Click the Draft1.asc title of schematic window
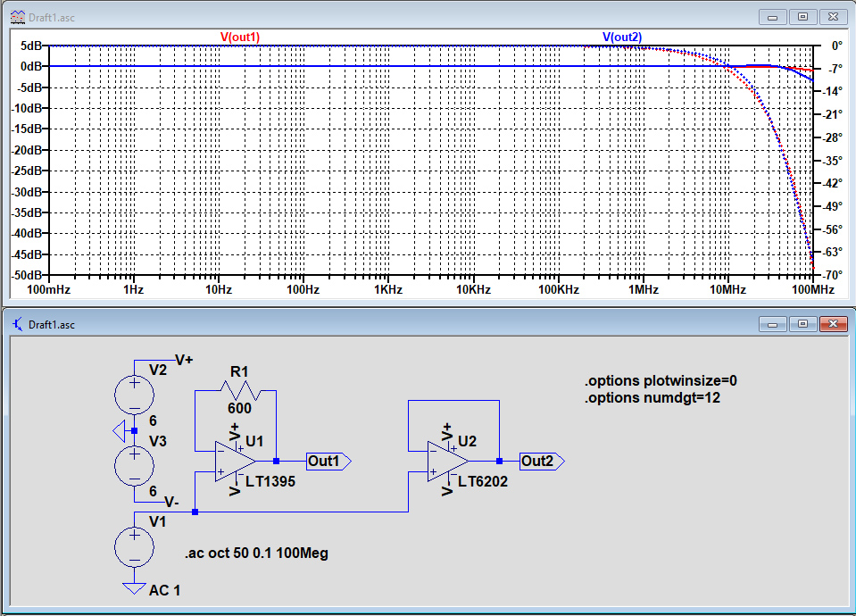 pos(51,324)
